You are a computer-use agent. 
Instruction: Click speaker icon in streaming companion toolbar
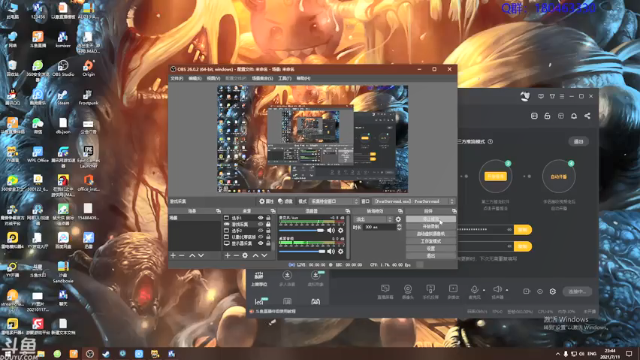[497, 291]
